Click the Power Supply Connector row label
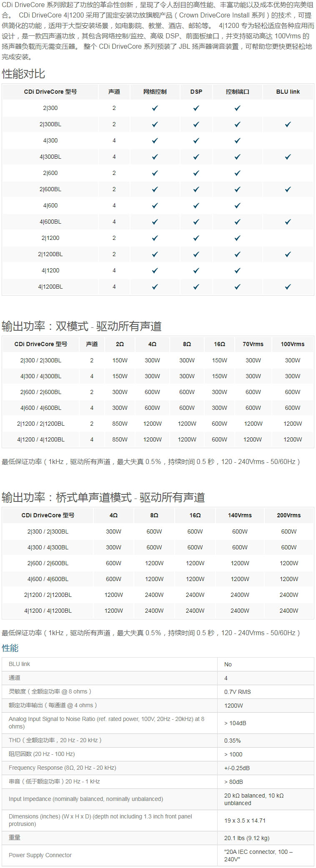The image size is (316, 868). (x=40, y=855)
